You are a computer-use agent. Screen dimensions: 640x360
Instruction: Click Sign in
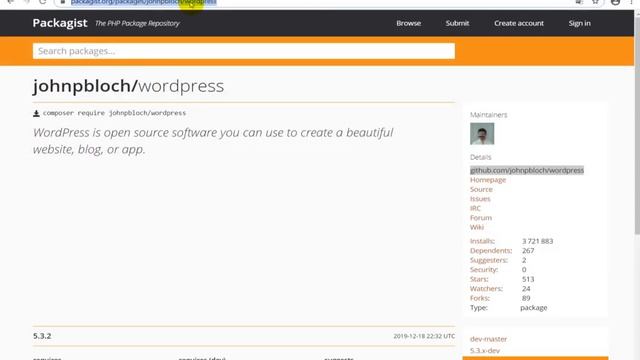point(580,23)
